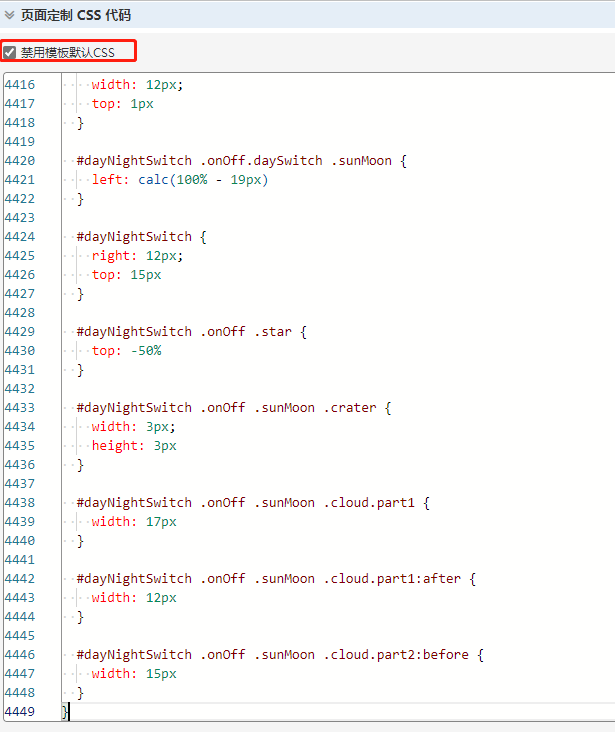Click line number 4416 in gutter

point(20,85)
